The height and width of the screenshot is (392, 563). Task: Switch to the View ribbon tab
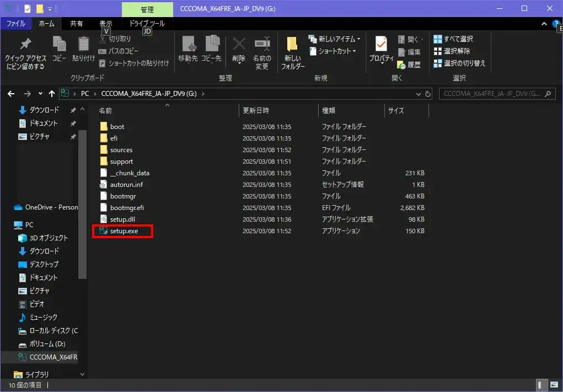tap(106, 24)
